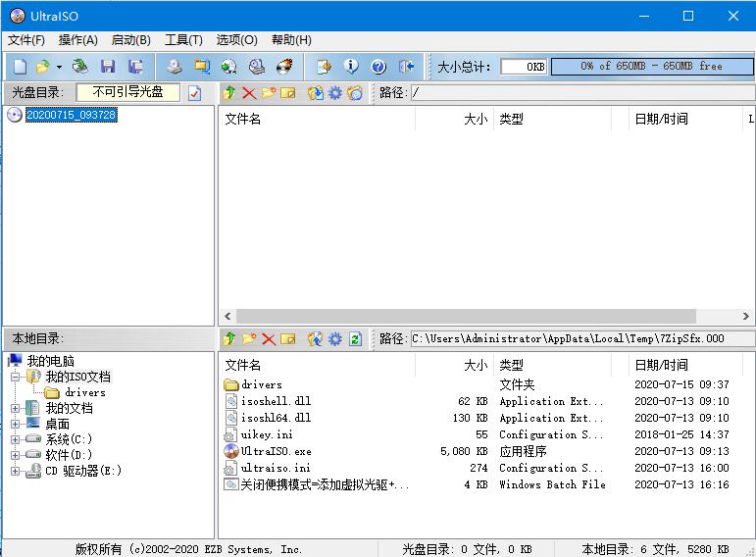Click the 不可引导光盘 boot type field

tap(127, 92)
